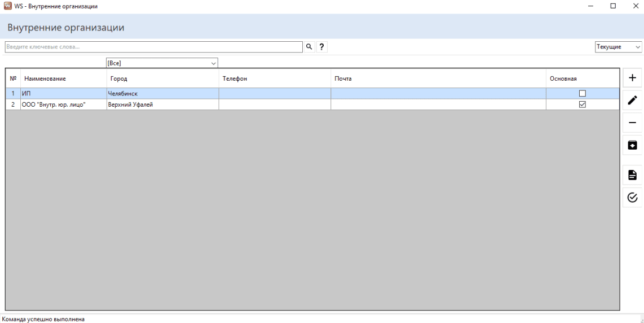Expand the [Все] city filter dropdown

click(162, 63)
